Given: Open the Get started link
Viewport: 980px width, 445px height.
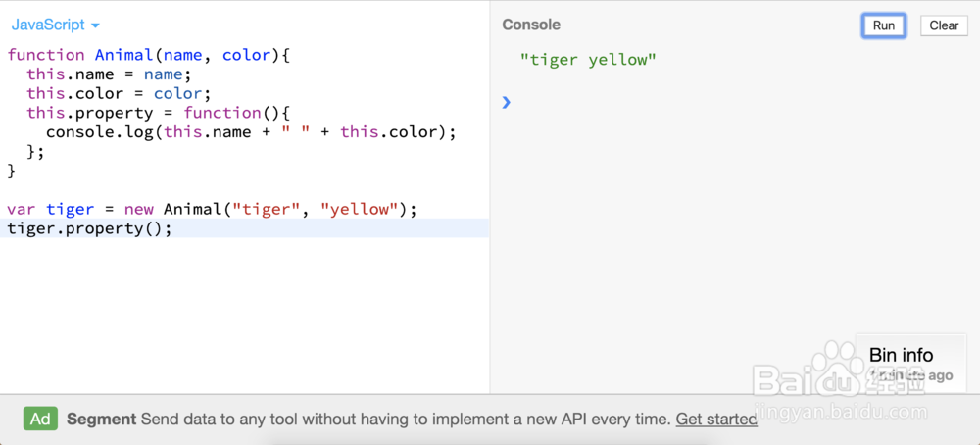Looking at the screenshot, I should click(x=716, y=419).
